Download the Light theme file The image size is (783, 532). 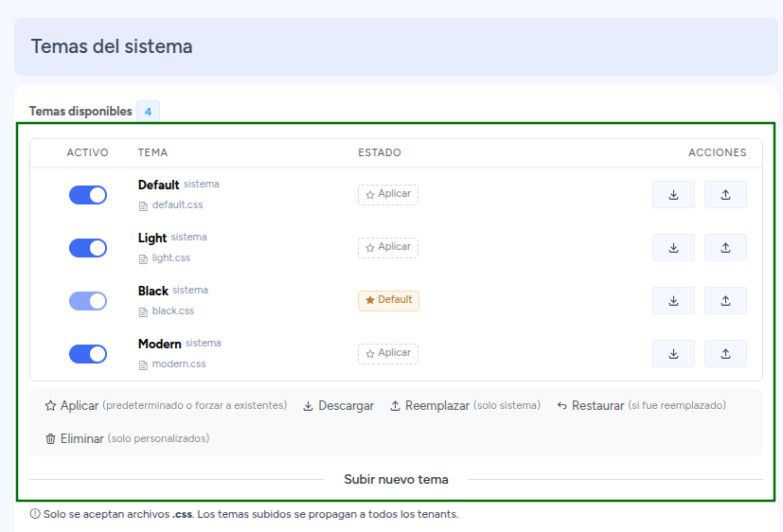point(673,247)
